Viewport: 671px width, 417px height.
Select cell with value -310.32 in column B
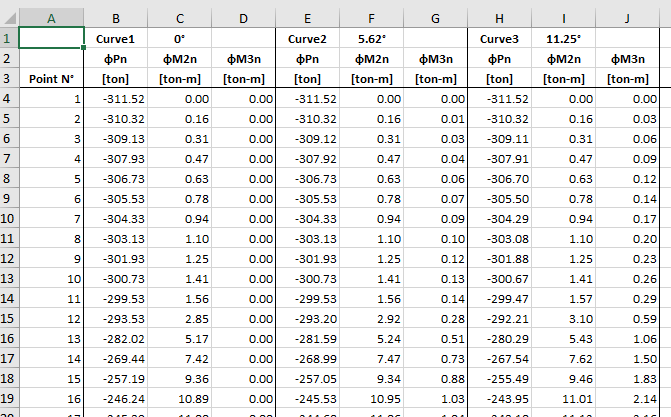pyautogui.click(x=116, y=119)
